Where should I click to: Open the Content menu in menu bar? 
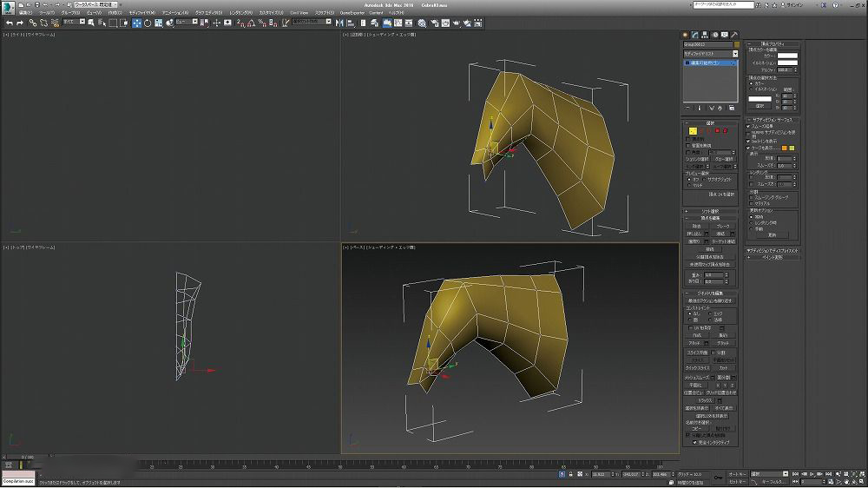coord(375,13)
